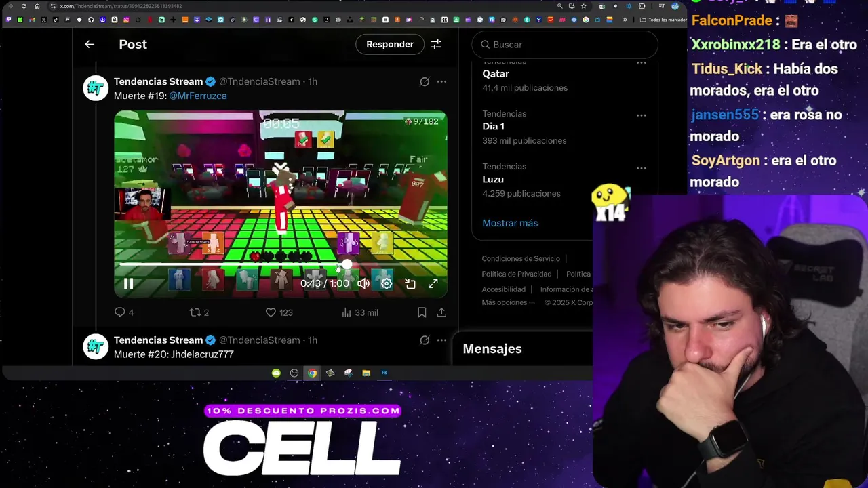Open more options for Luzu trend
868x488 pixels.
click(641, 168)
